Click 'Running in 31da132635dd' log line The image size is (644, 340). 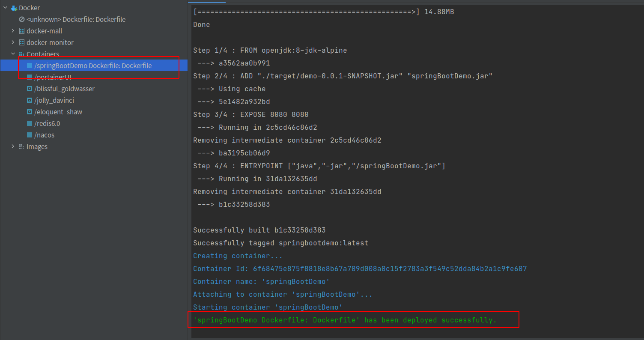(x=257, y=179)
